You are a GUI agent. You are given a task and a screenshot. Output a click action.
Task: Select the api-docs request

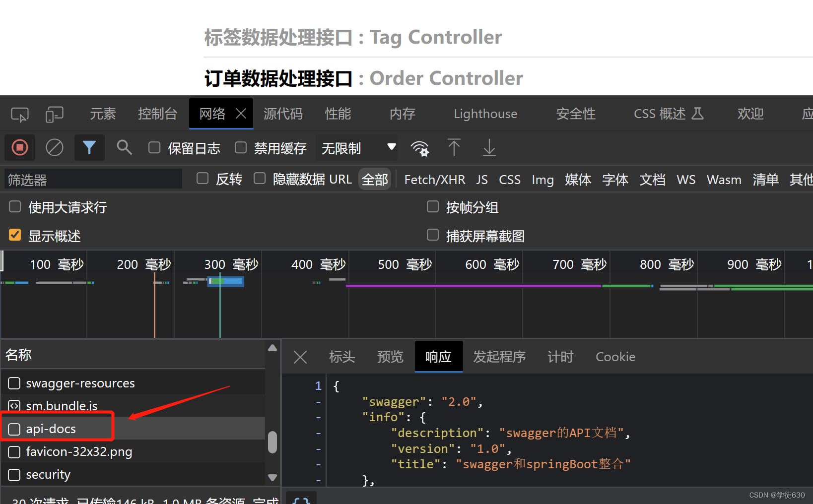pyautogui.click(x=51, y=428)
